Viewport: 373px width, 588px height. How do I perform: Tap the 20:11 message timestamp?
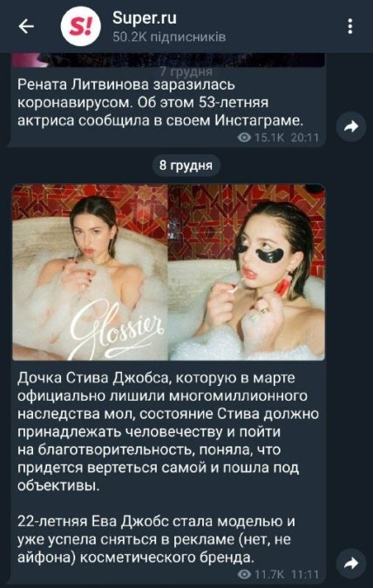[x=305, y=138]
